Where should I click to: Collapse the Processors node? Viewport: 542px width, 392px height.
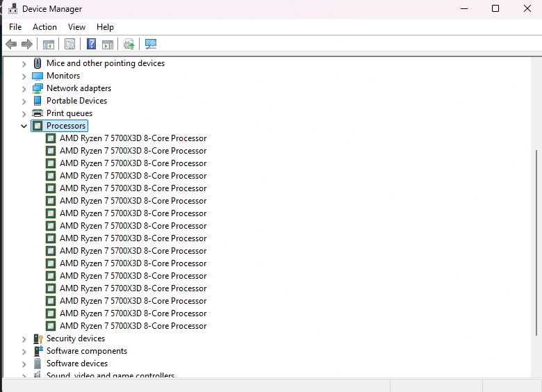[24, 126]
